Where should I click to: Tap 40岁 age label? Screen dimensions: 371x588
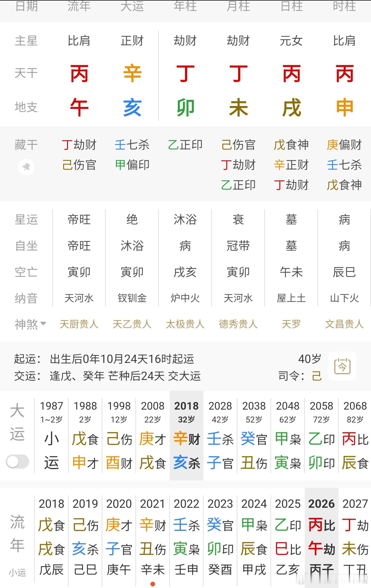pyautogui.click(x=310, y=359)
